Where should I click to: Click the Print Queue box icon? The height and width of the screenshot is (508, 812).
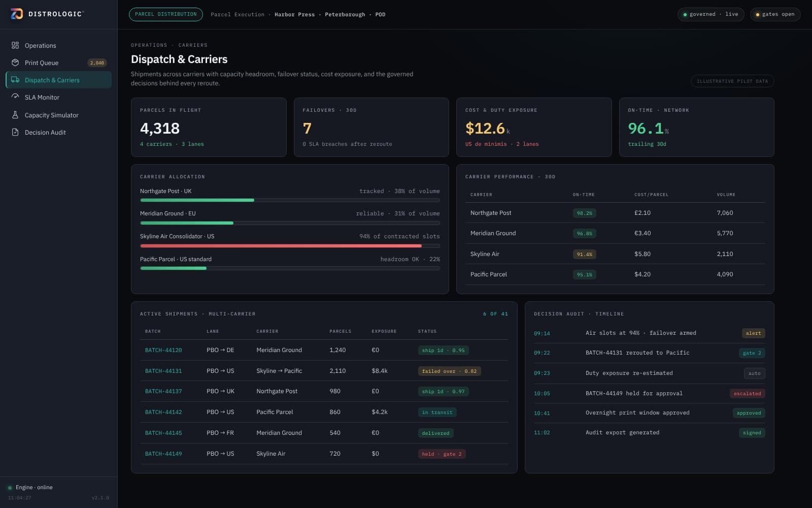pyautogui.click(x=15, y=62)
